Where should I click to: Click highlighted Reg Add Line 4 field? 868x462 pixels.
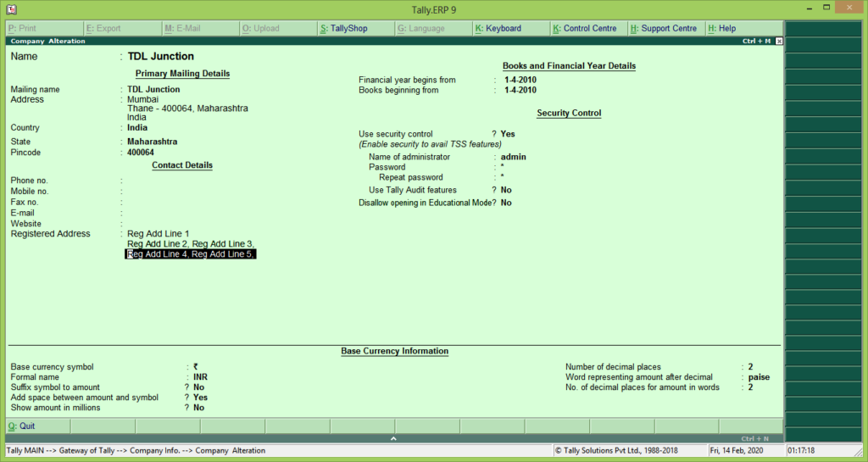191,254
